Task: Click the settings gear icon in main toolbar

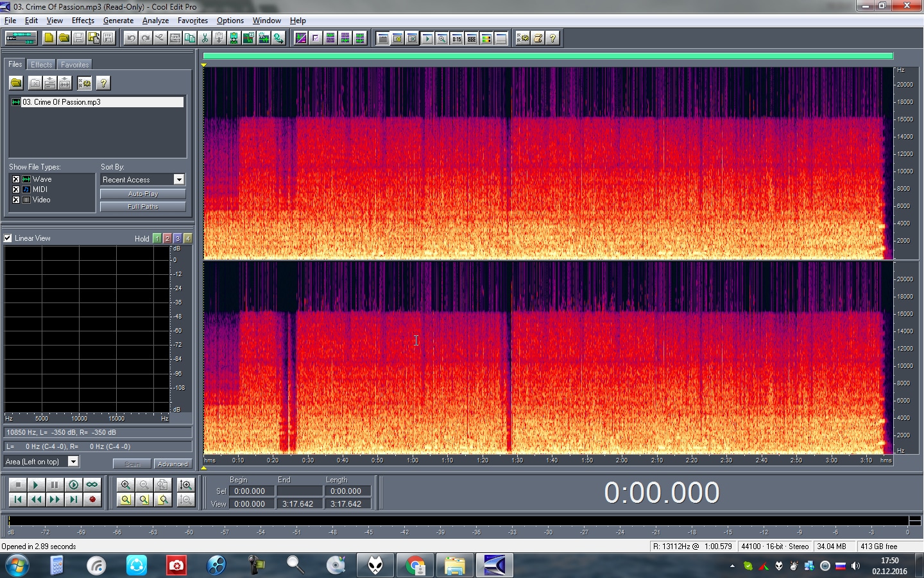Action: [523, 38]
